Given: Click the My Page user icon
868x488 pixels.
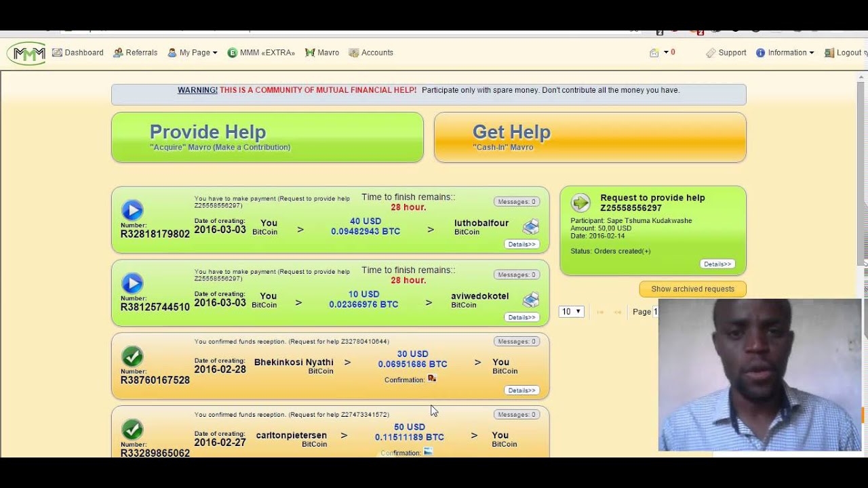Looking at the screenshot, I should [x=172, y=53].
